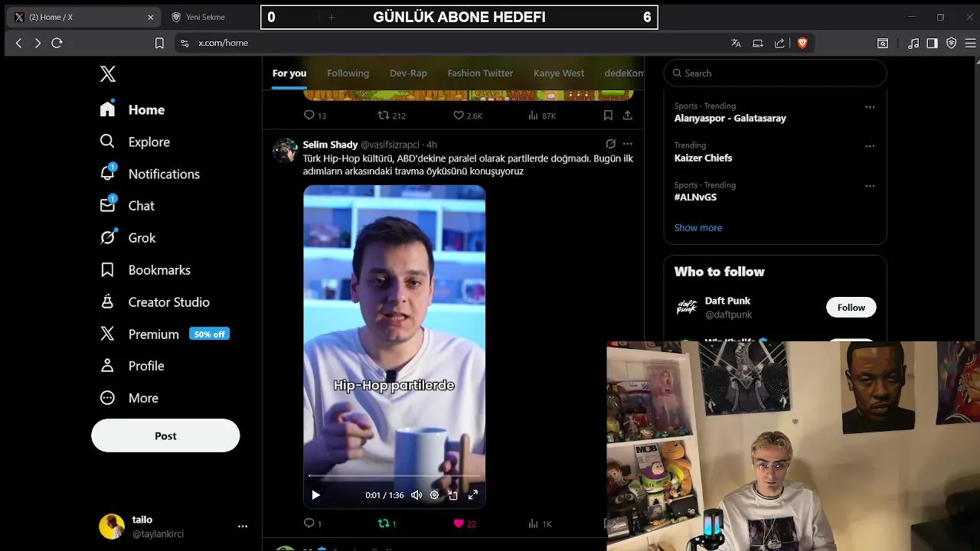Viewport: 980px width, 551px height.
Task: Open browser hamburger menu
Action: [970, 43]
